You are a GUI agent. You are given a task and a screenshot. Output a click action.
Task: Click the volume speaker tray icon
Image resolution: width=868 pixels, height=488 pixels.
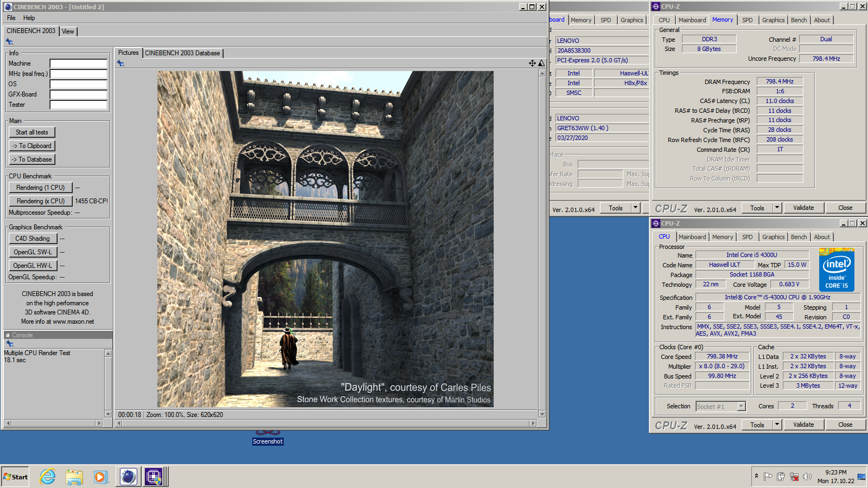[807, 477]
